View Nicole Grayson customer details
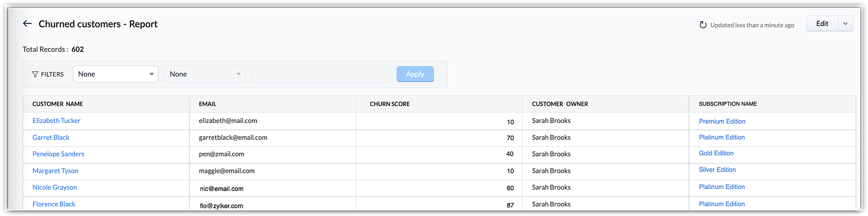 point(55,187)
